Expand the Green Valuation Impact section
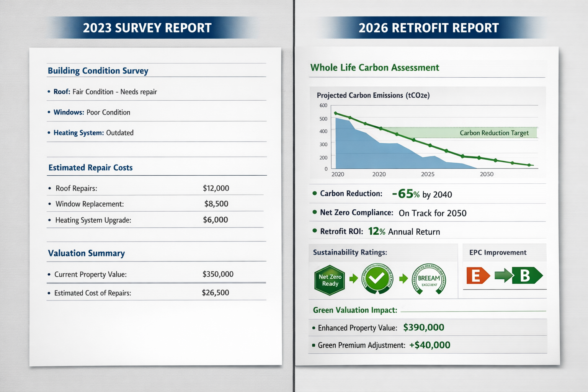588x392 pixels. click(354, 310)
